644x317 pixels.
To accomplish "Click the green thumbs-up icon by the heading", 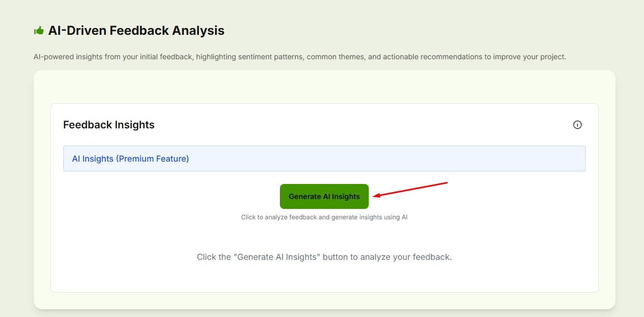I will (38, 31).
